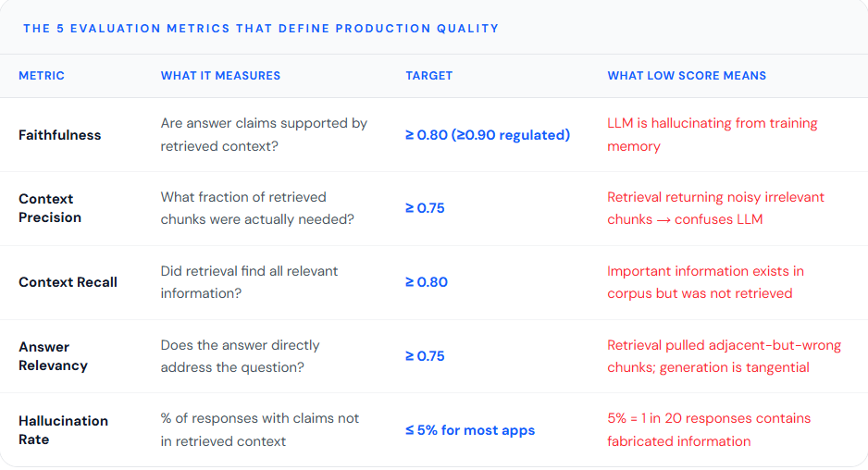Screen dimensions: 868x470
Task: Click the METRIC column header
Action: point(42,76)
